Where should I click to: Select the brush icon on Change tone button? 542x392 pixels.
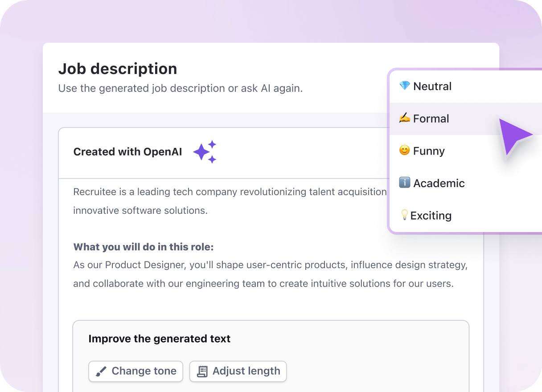[x=102, y=371]
